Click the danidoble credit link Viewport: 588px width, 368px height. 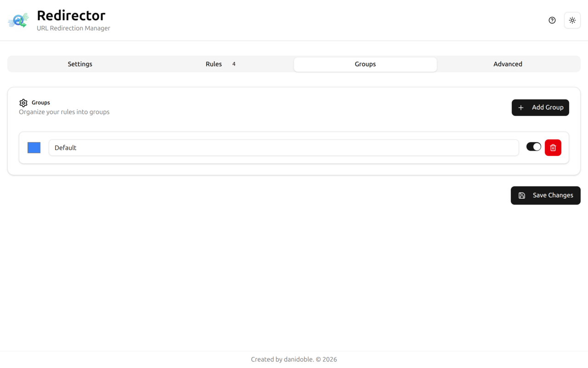point(297,359)
